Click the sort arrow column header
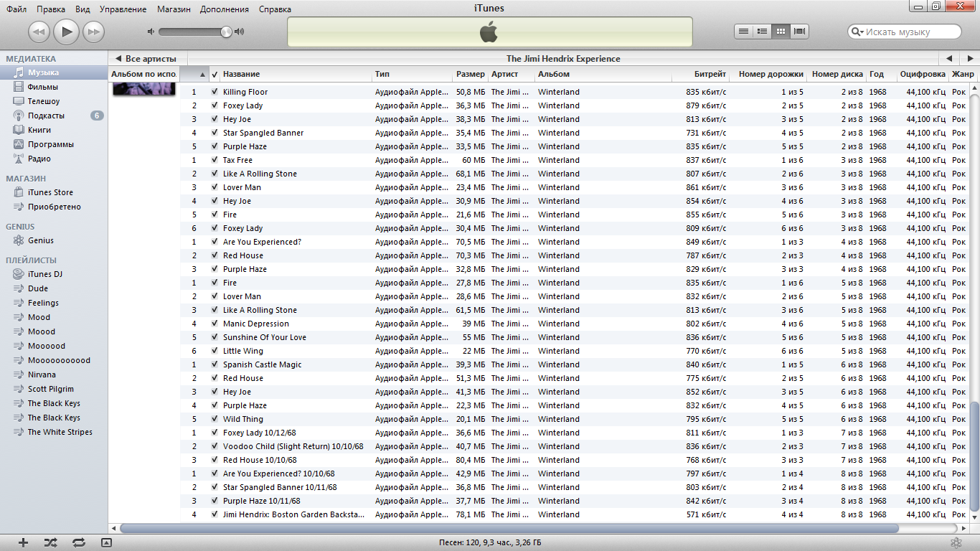Viewport: 980px width, 551px height. click(194, 74)
